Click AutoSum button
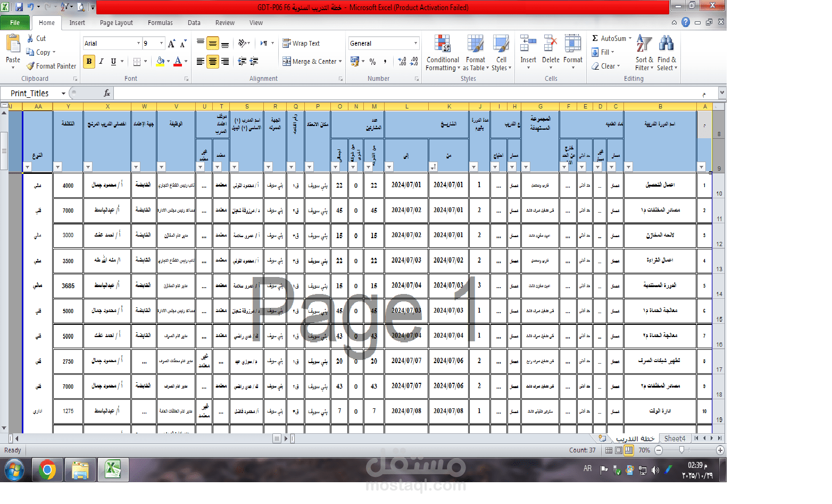This screenshot has width=832, height=504. point(609,38)
